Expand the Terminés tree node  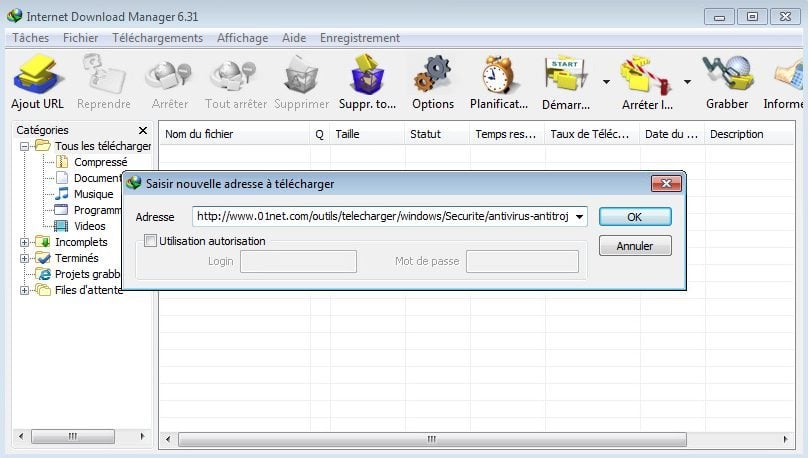coord(24,258)
